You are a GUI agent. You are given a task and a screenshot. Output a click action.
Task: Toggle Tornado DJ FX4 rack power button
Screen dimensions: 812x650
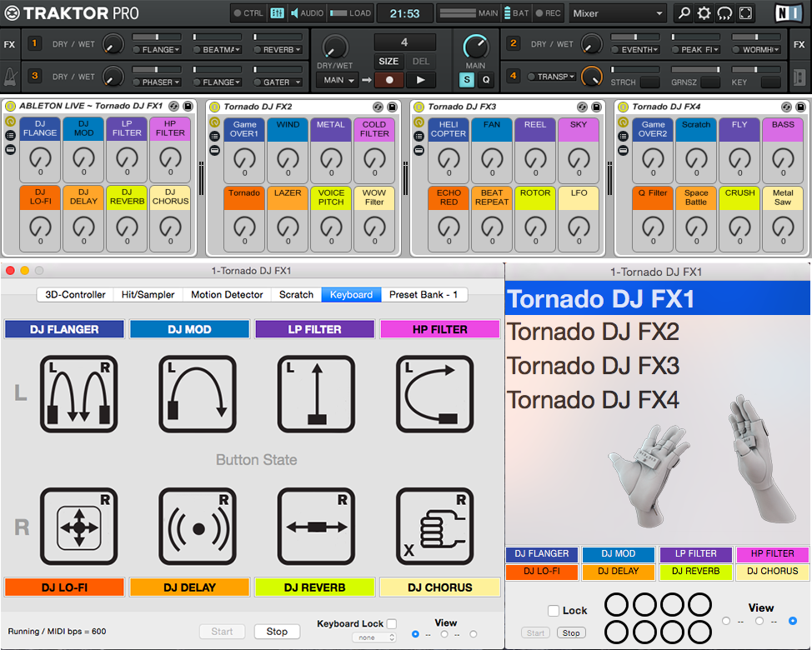(x=623, y=107)
